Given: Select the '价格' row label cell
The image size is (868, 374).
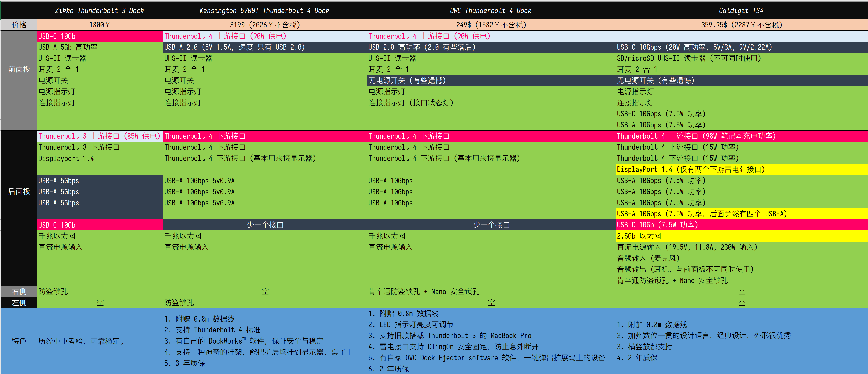Looking at the screenshot, I should pyautogui.click(x=19, y=25).
